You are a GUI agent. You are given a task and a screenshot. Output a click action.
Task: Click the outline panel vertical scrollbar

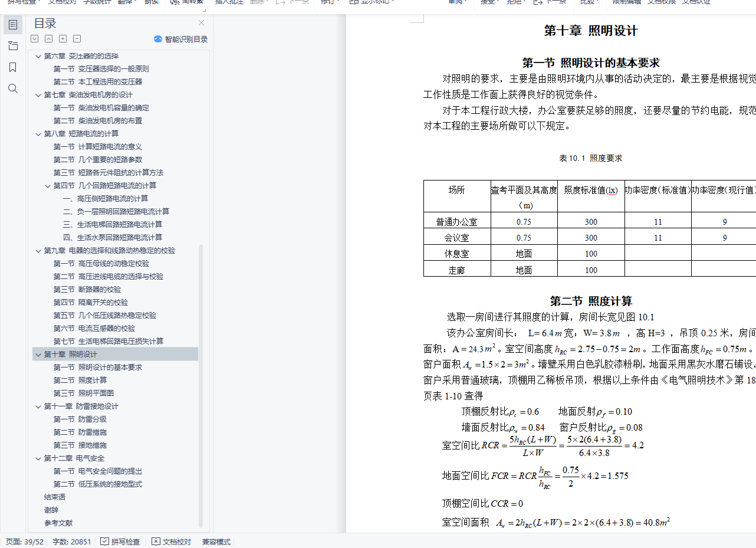coord(200,385)
